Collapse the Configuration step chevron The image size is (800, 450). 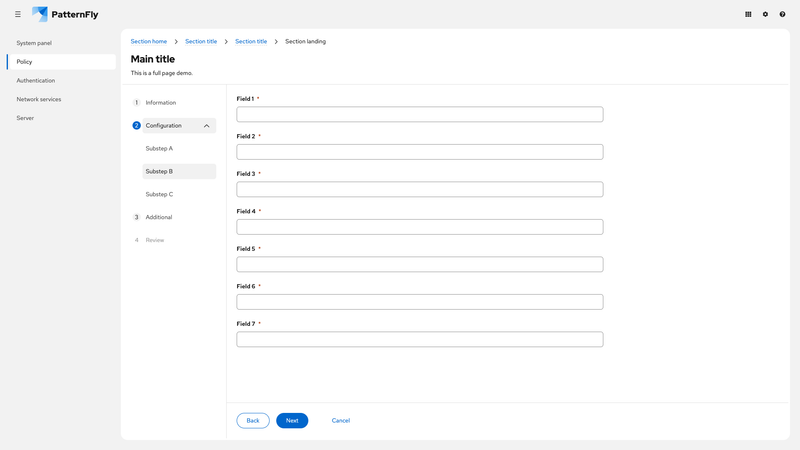click(207, 126)
